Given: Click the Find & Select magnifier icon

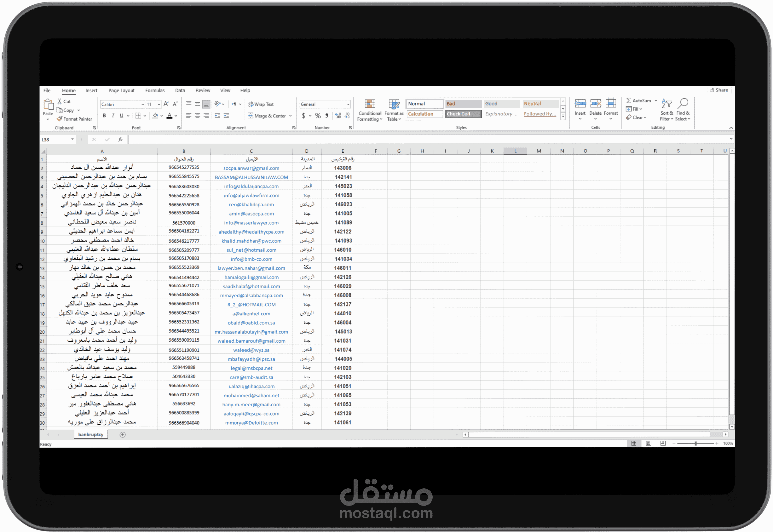Looking at the screenshot, I should (x=683, y=103).
